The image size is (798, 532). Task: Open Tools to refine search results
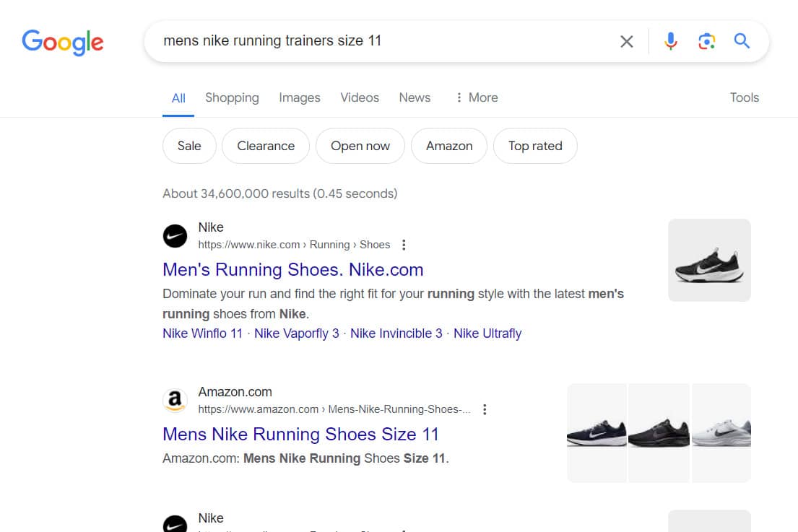[x=744, y=97]
